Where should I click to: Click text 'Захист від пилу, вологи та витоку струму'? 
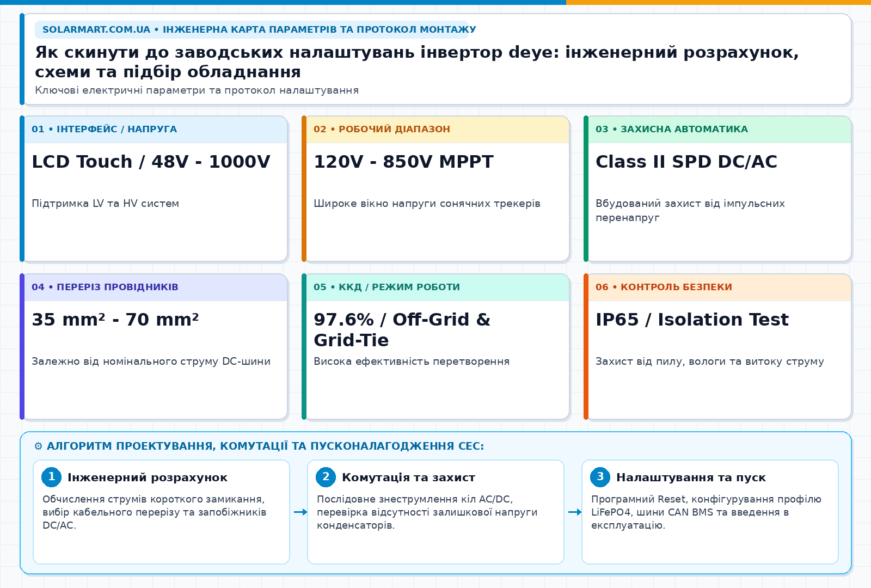coord(710,362)
